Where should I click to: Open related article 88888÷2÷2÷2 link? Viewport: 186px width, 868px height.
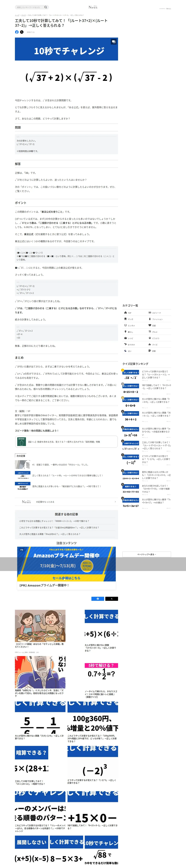click(x=54, y=521)
